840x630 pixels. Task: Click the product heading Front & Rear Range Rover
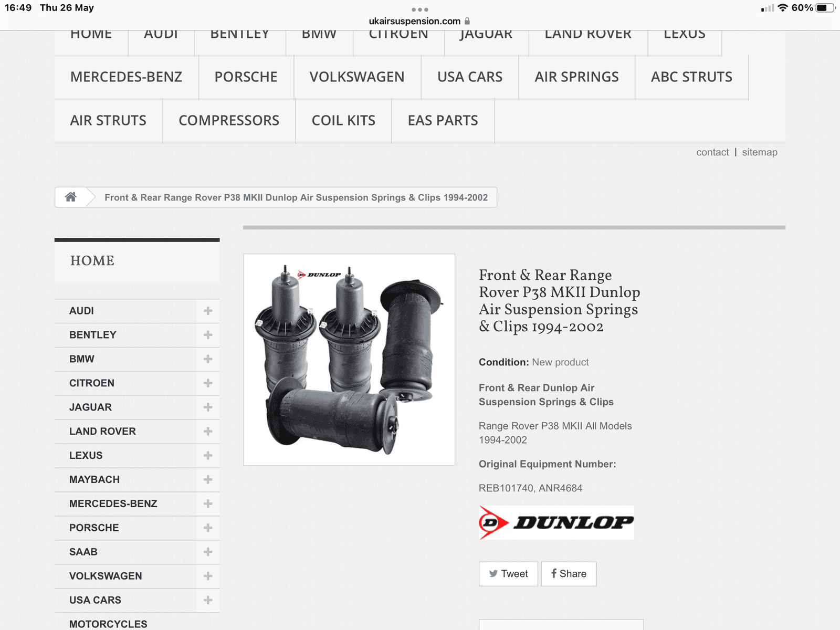(560, 301)
